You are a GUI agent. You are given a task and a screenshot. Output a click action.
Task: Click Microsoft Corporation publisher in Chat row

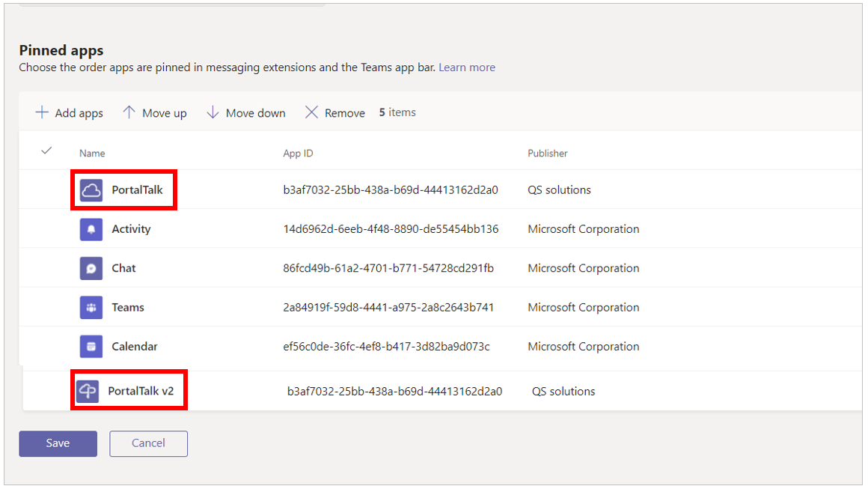583,269
